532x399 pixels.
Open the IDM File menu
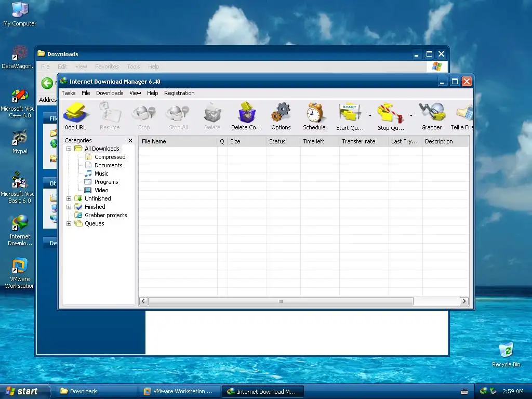86,93
